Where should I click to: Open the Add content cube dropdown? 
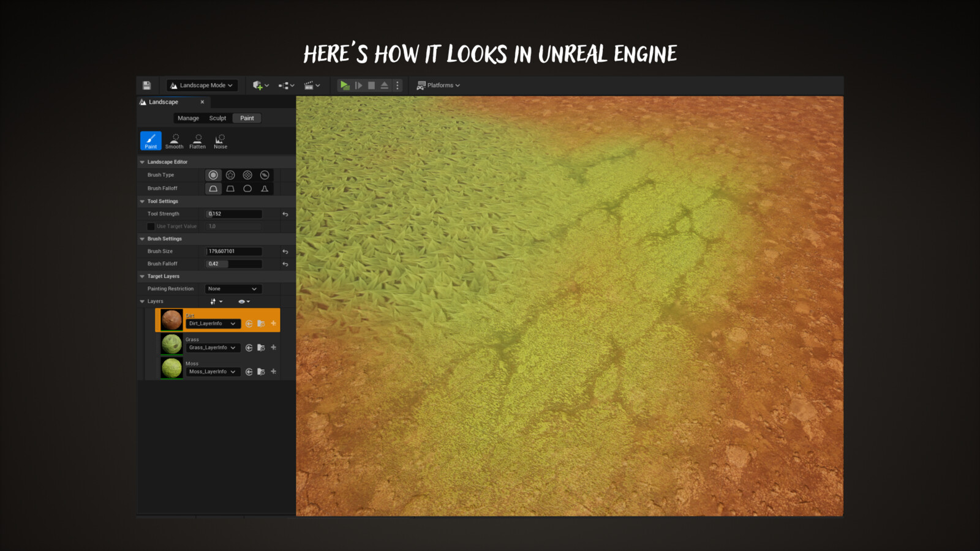coord(260,85)
